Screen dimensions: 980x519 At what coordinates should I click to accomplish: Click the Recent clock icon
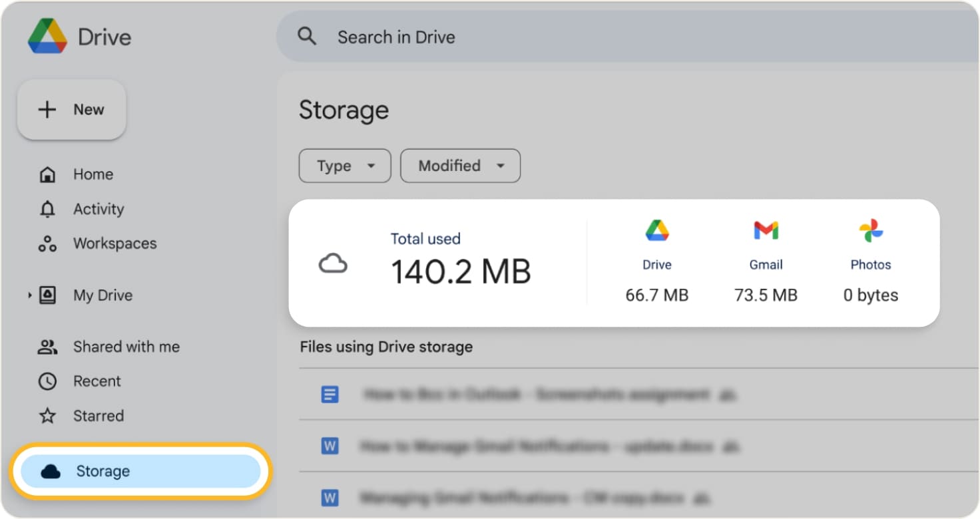47,381
